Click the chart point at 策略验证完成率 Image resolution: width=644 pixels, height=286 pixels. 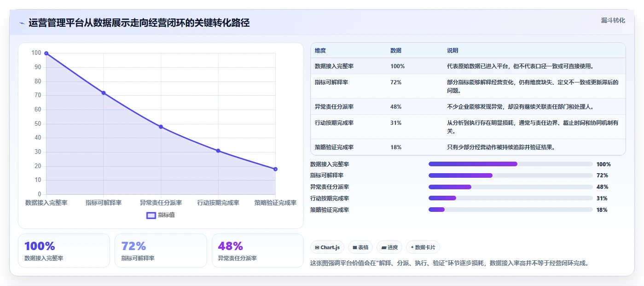click(275, 169)
